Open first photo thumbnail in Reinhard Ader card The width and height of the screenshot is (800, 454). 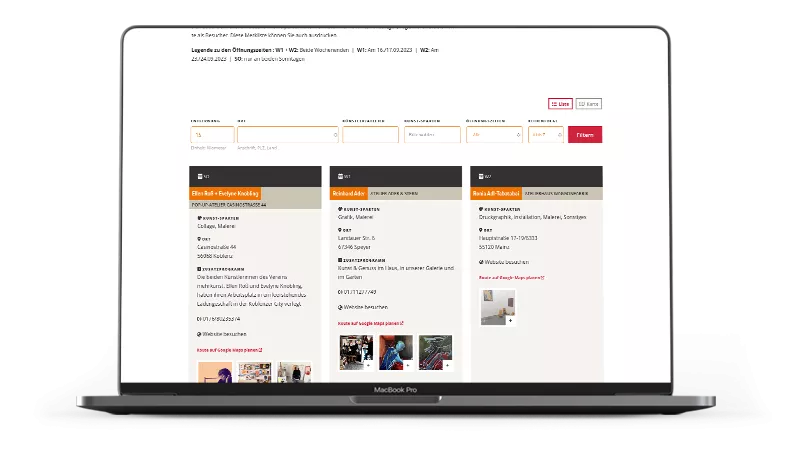coord(355,351)
